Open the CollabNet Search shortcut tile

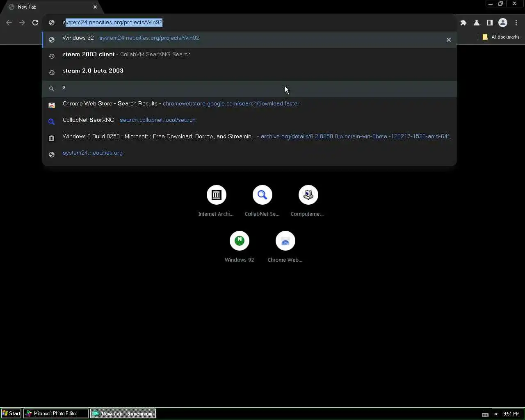[262, 201]
